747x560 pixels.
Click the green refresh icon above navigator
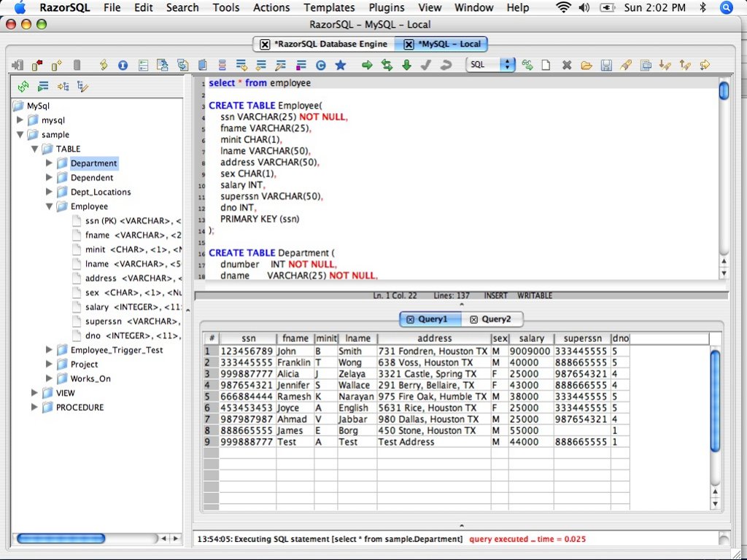pos(23,86)
